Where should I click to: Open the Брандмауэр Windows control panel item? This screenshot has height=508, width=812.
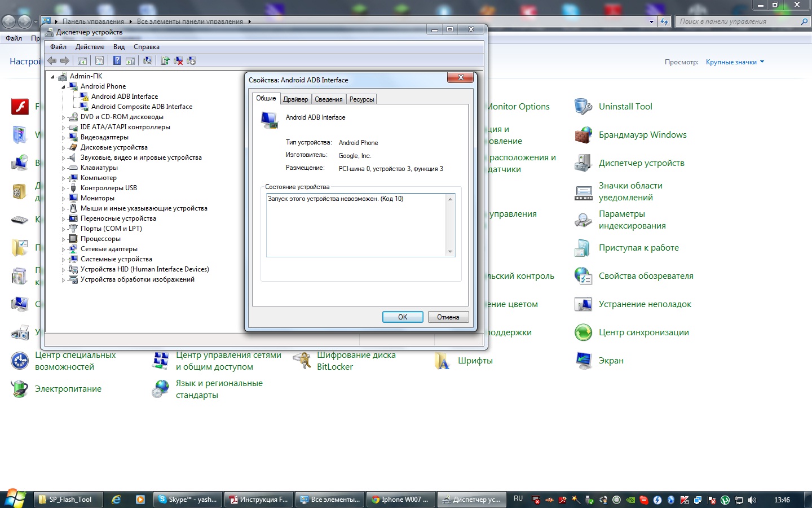point(642,135)
